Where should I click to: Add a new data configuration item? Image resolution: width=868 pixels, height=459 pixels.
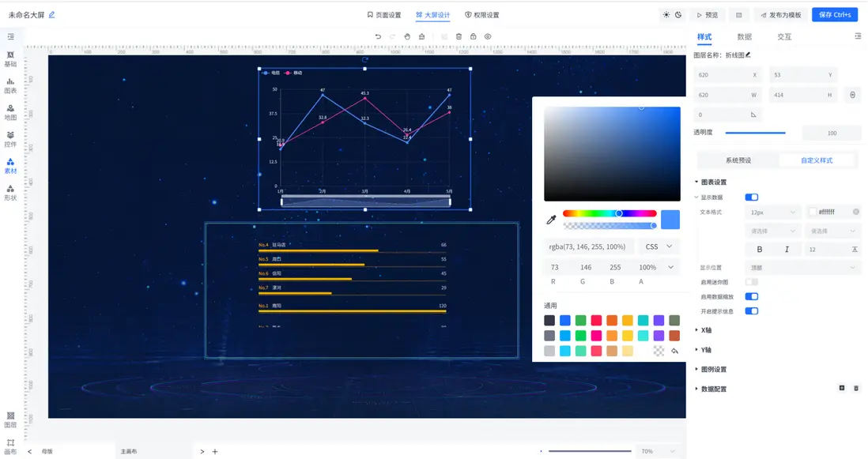[841, 388]
